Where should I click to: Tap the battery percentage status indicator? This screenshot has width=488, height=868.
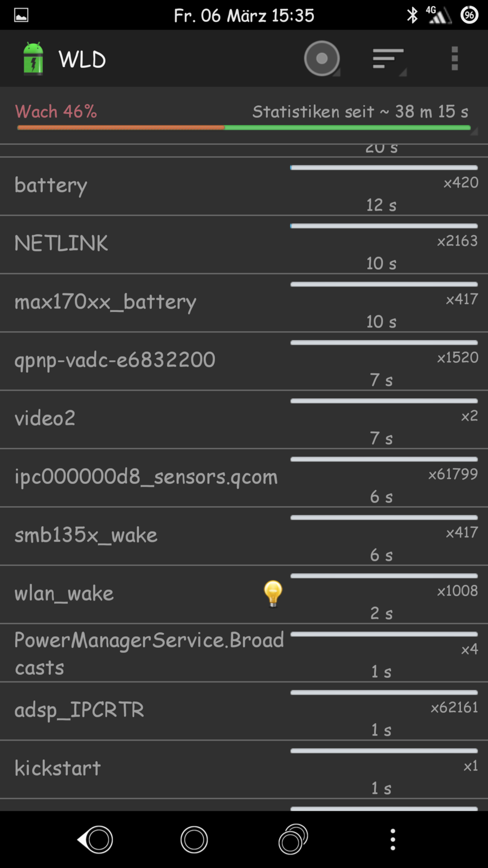(470, 15)
